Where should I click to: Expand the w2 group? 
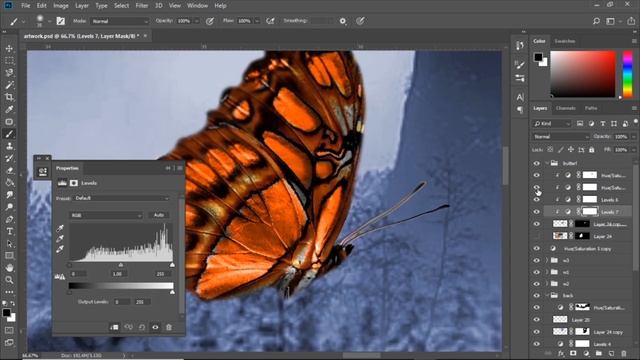click(547, 284)
